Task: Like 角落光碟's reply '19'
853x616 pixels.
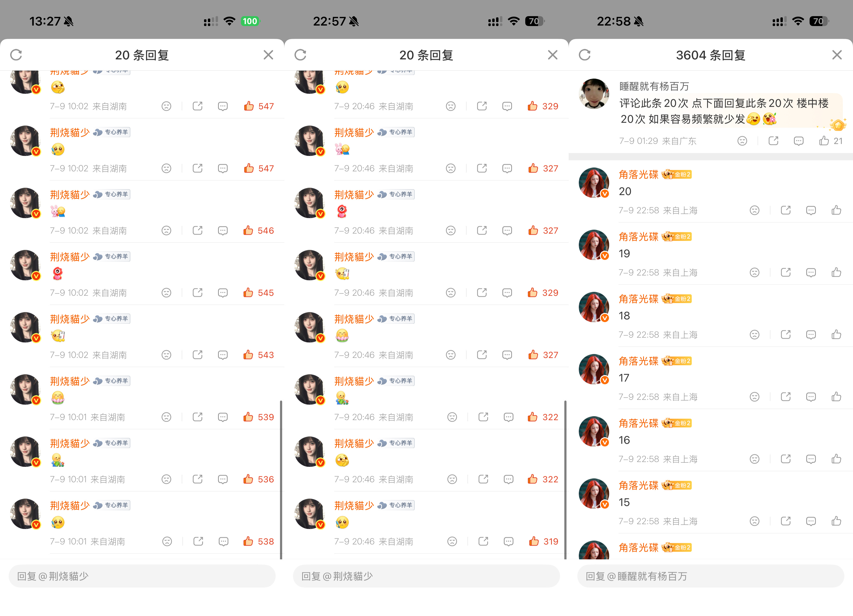Action: pos(836,272)
